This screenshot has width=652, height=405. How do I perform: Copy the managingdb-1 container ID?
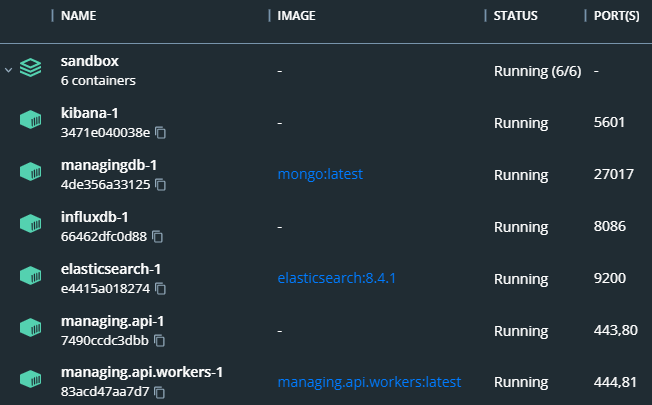pyautogui.click(x=160, y=185)
